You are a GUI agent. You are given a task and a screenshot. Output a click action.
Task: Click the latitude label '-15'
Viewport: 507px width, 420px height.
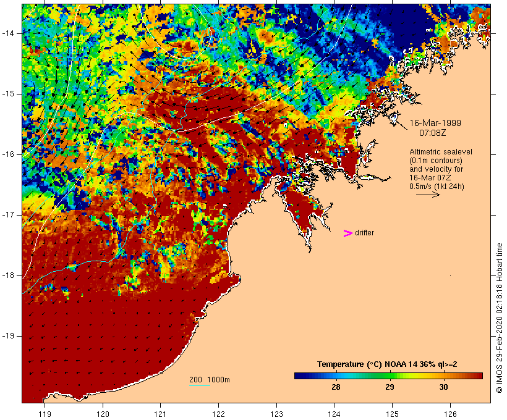click(x=8, y=94)
